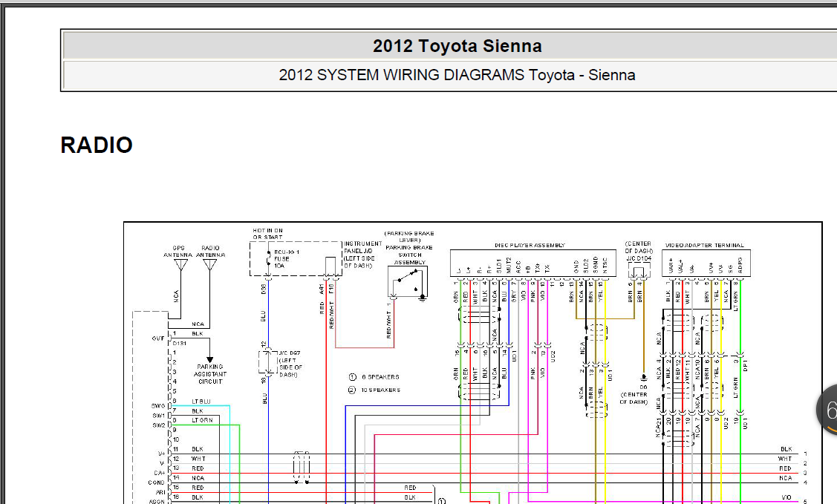The height and width of the screenshot is (504, 837).
Task: Click the 'HOT IN ON OR START' label
Action: point(267,234)
